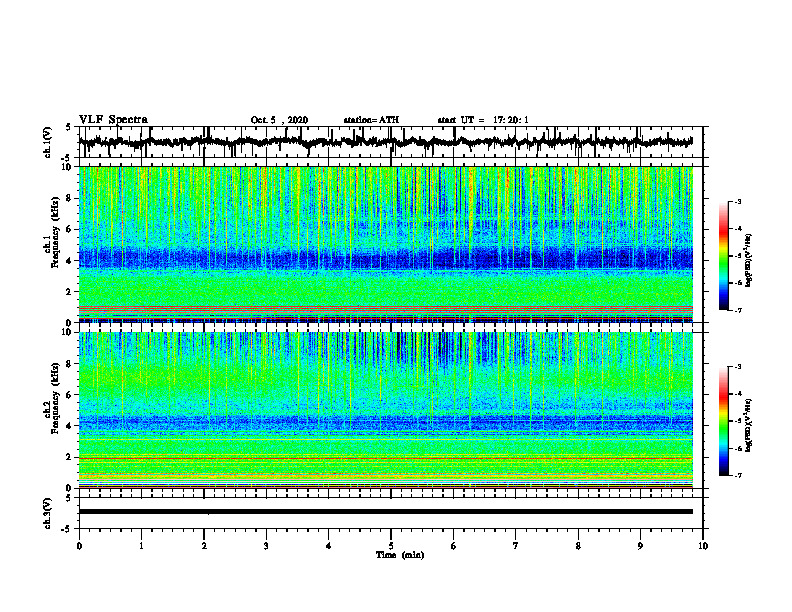Click the ch.2 spectrogram "6" kHz tick label

coord(69,395)
